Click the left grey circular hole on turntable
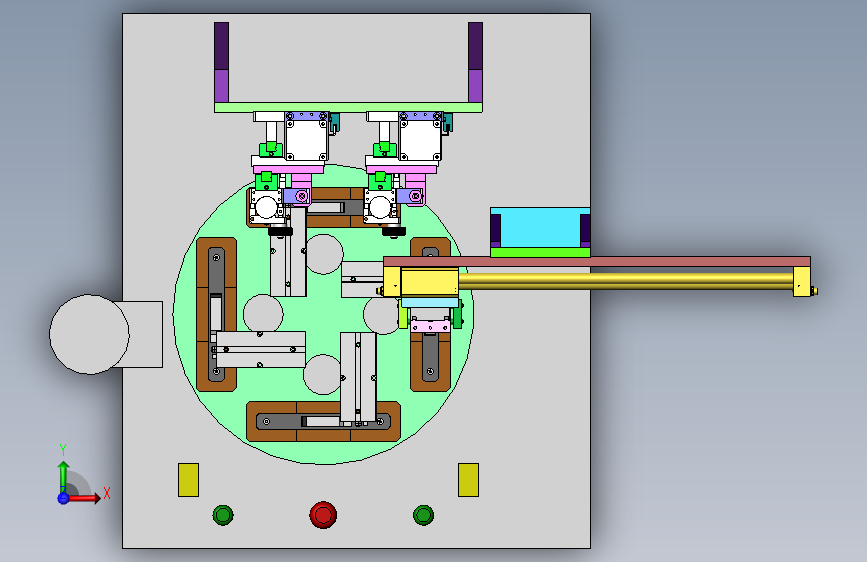 [x=263, y=314]
